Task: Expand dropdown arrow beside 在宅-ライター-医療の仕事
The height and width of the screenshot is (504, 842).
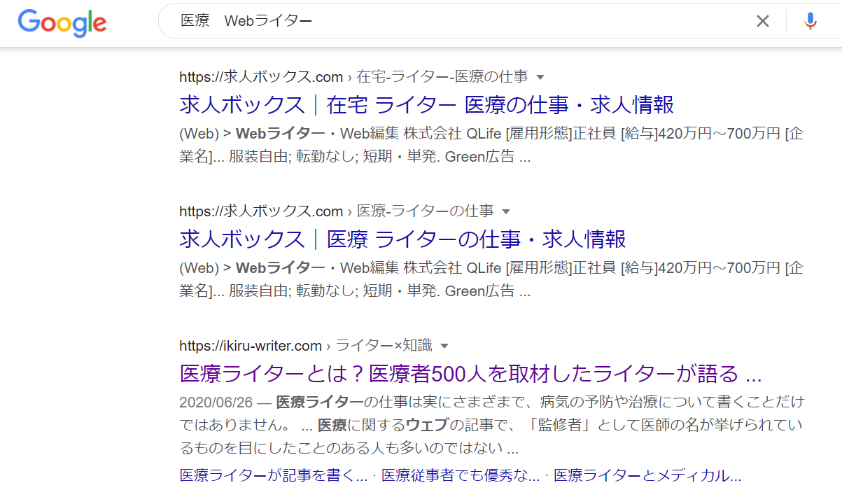Action: click(540, 77)
